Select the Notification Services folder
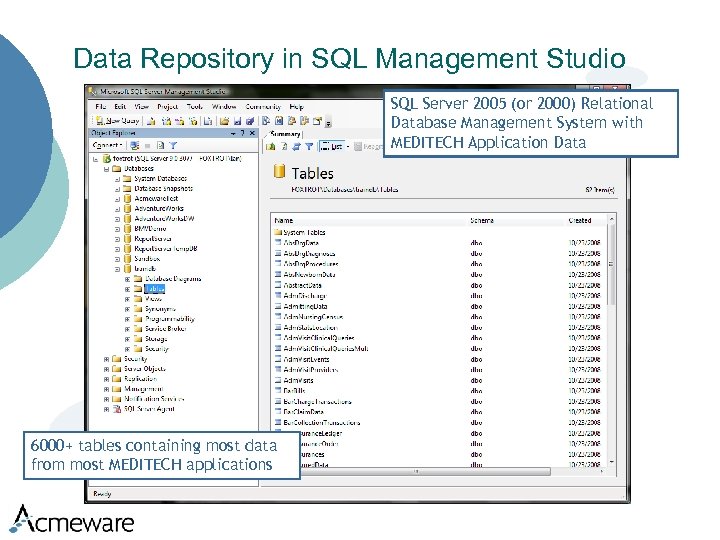Viewport: 720px width, 540px height. pos(153,399)
